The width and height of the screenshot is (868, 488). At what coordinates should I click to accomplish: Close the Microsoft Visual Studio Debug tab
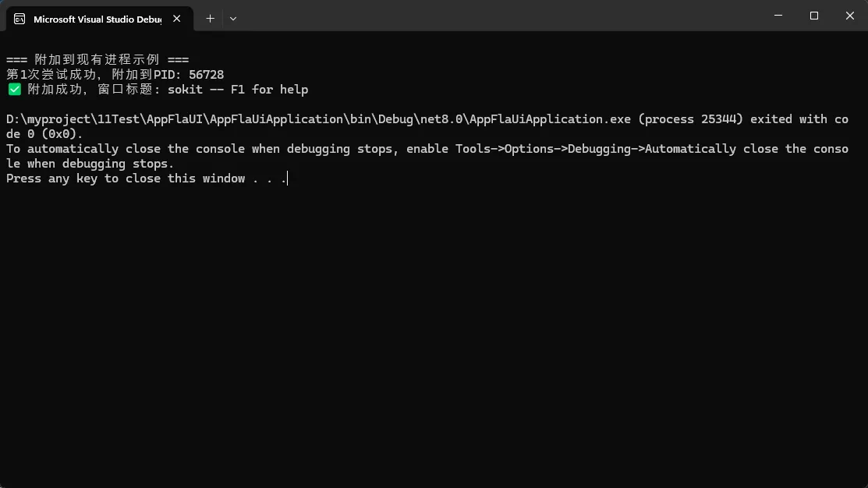[x=177, y=19]
